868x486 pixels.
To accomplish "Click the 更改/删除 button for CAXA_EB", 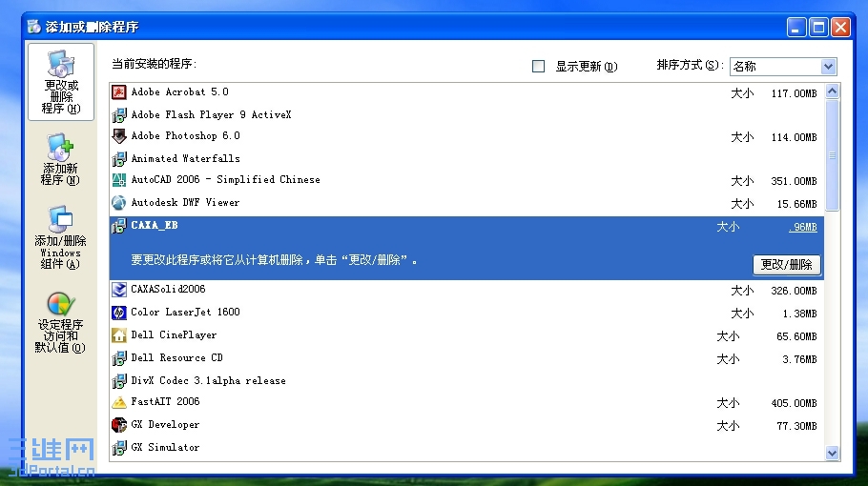I will (787, 264).
